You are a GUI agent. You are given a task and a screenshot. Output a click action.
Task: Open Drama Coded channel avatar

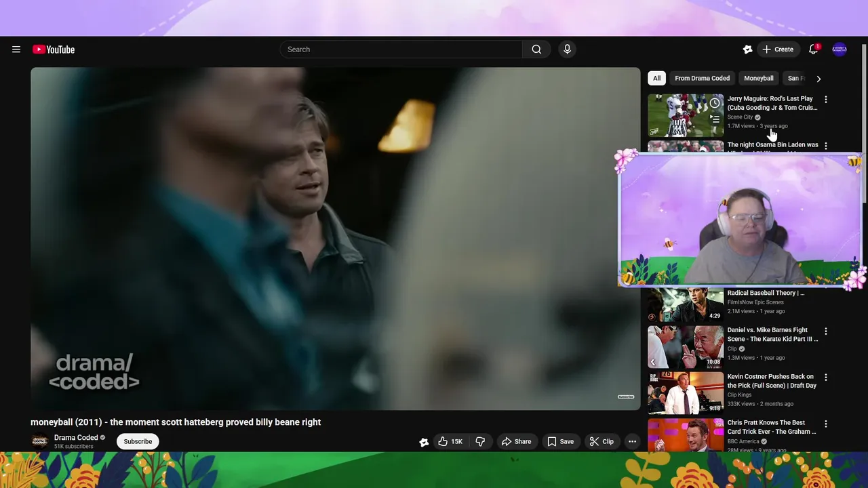click(40, 442)
